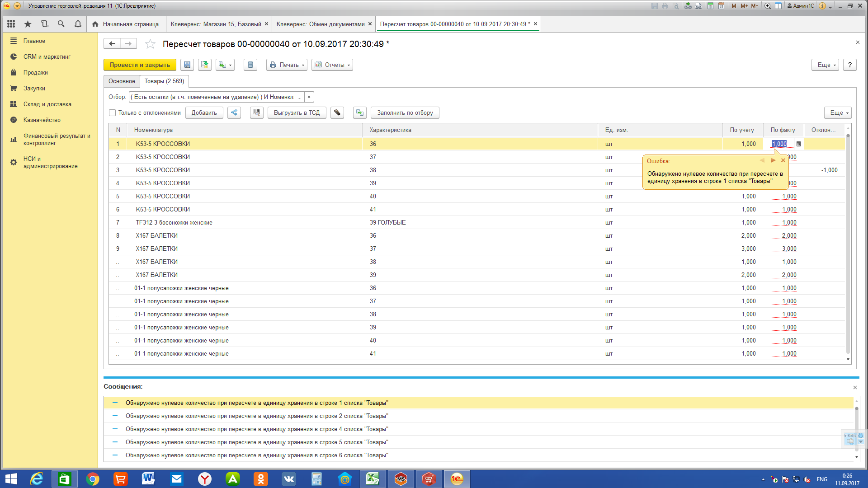
Task: Open the Закупки section
Action: [x=34, y=89]
